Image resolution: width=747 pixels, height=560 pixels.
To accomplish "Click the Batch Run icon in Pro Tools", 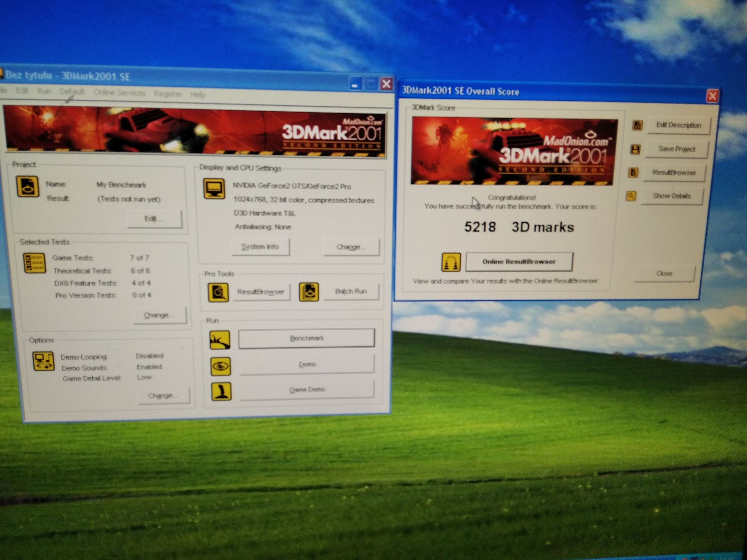I will (309, 291).
